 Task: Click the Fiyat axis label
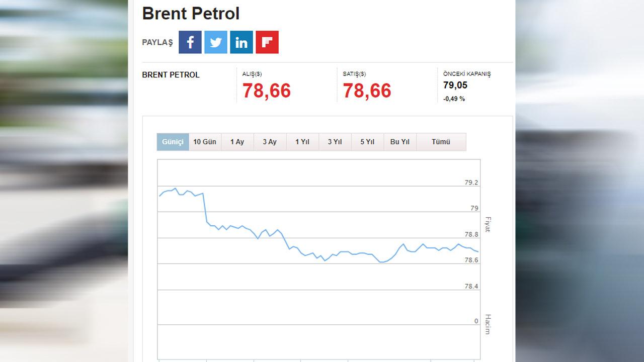[x=488, y=225]
